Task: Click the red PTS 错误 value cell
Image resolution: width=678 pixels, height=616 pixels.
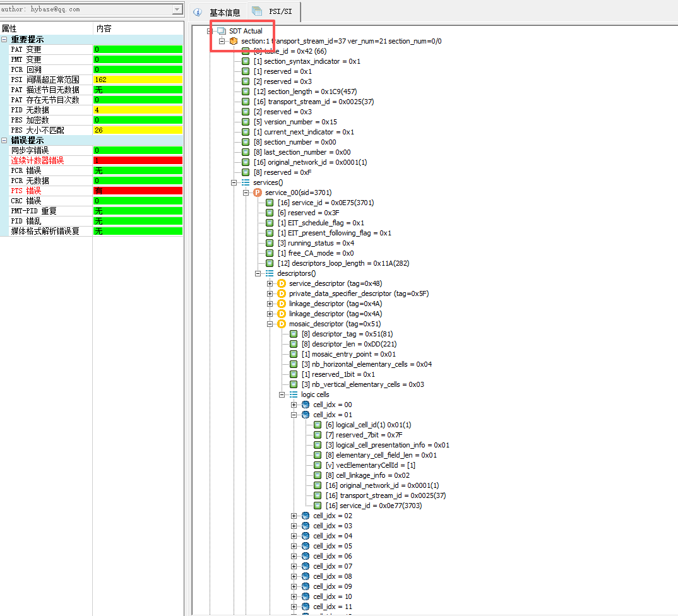Action: [138, 191]
